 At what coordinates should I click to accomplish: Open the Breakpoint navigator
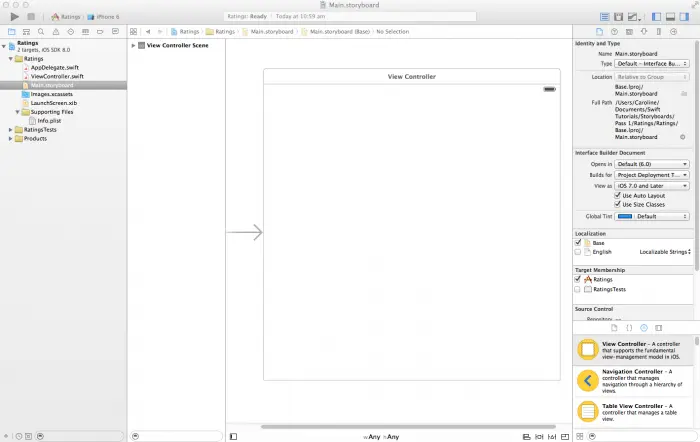pyautogui.click(x=100, y=32)
